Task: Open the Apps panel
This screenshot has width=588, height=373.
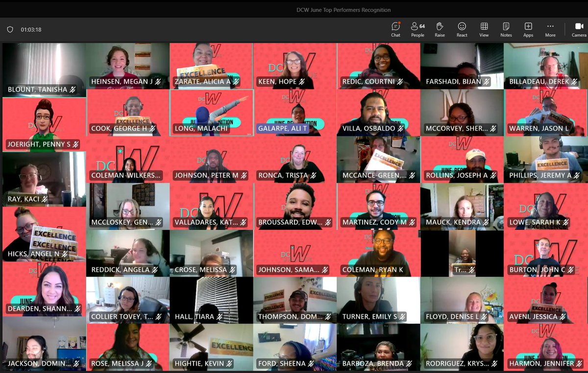Action: (528, 29)
